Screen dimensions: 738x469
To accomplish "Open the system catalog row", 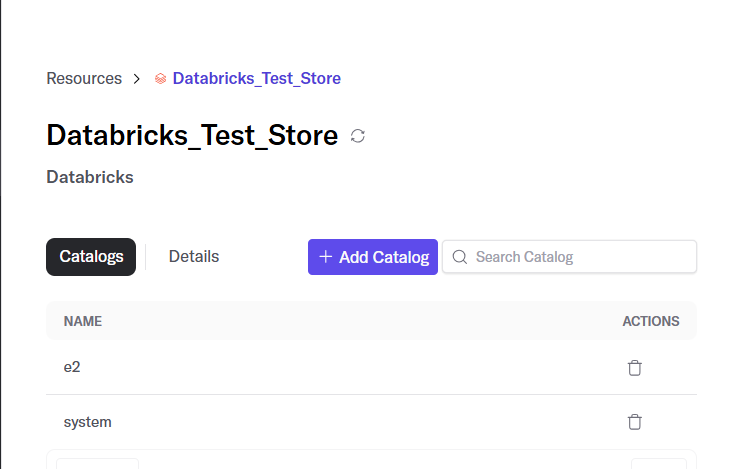I will [371, 422].
